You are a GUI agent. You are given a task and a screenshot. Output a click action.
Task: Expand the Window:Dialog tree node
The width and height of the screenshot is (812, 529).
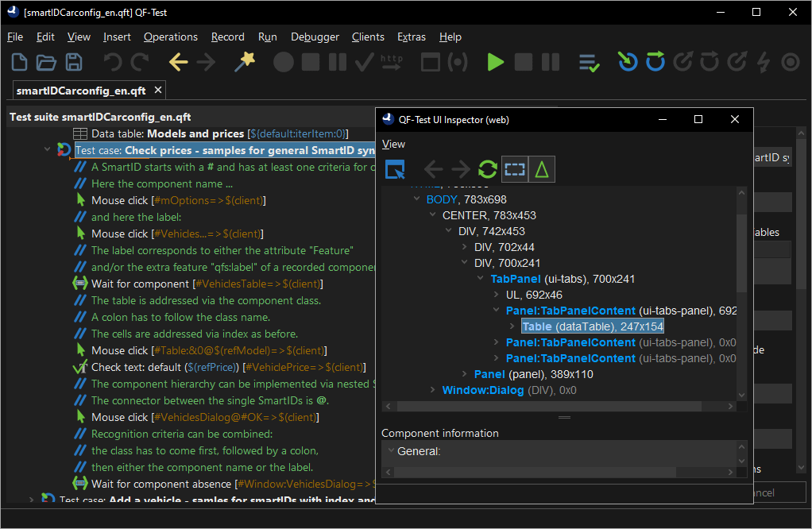click(x=433, y=390)
